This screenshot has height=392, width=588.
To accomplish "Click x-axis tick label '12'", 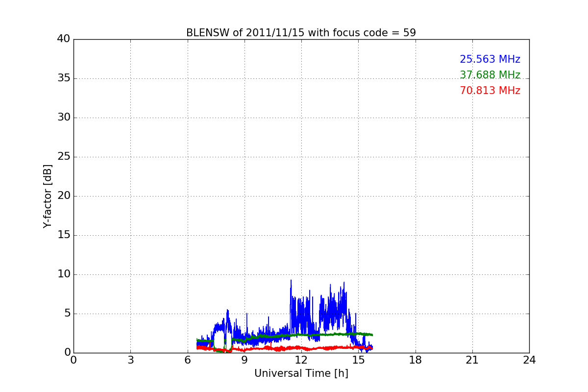I will [301, 360].
